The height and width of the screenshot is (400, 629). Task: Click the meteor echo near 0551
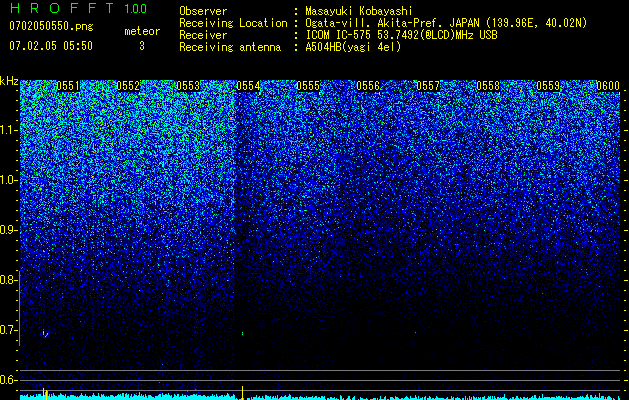[x=45, y=334]
